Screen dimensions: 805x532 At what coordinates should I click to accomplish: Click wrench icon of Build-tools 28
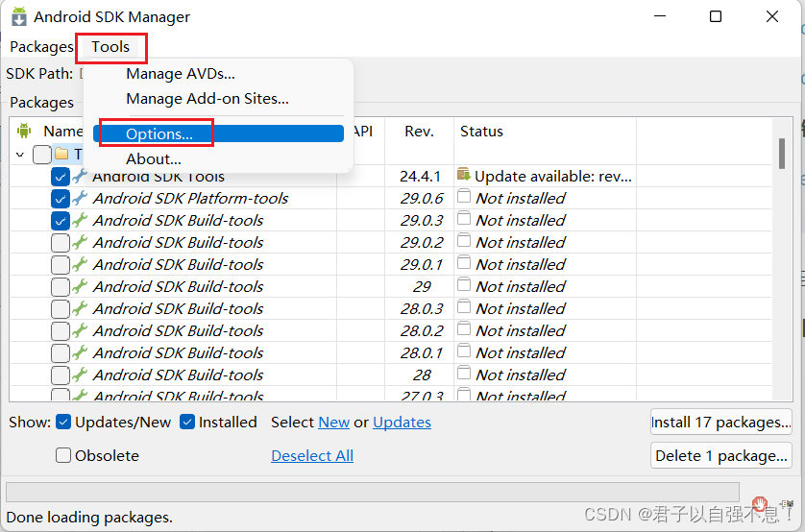click(80, 375)
